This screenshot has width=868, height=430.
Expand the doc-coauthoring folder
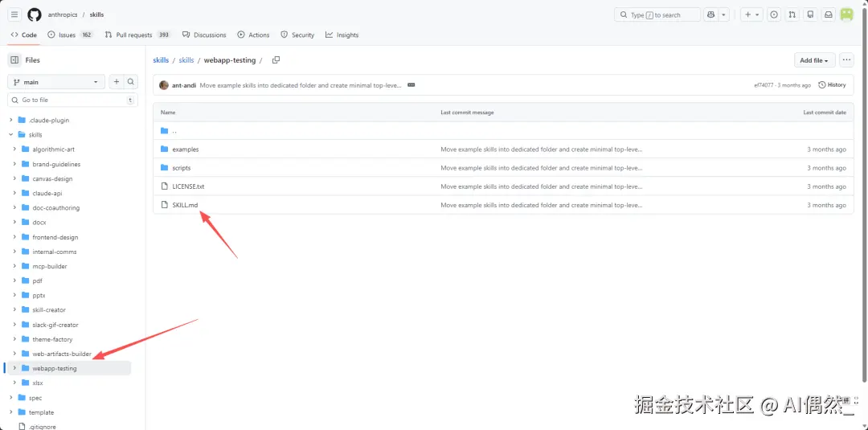[15, 207]
